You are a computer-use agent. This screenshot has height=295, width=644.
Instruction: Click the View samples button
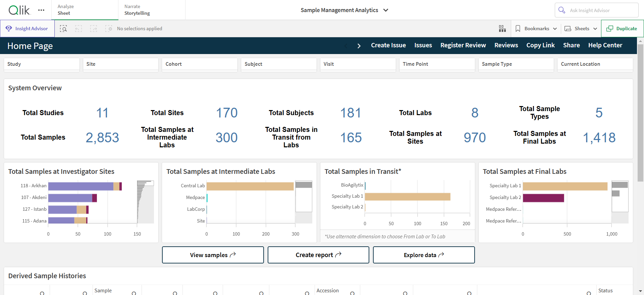point(213,255)
